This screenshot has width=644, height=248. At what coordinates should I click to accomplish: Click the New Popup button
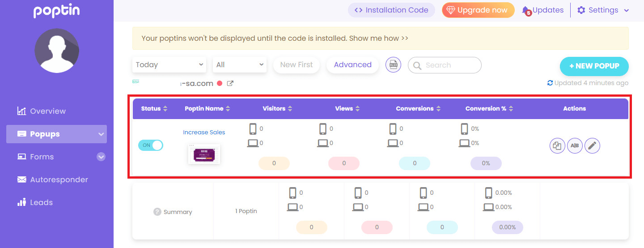click(594, 66)
